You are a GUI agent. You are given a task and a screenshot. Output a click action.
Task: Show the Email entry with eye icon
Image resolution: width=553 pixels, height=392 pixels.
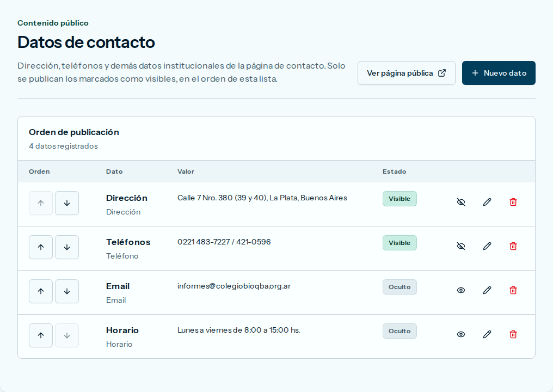[461, 290]
